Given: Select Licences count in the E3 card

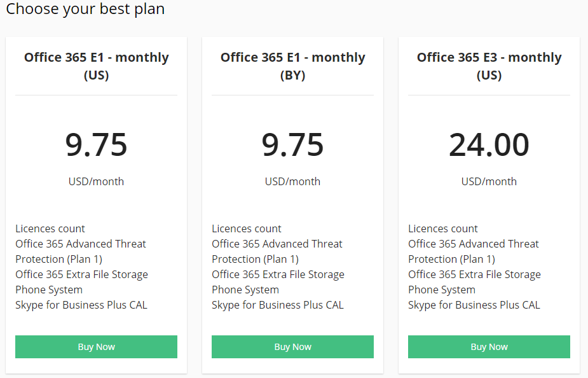Looking at the screenshot, I should tap(443, 228).
